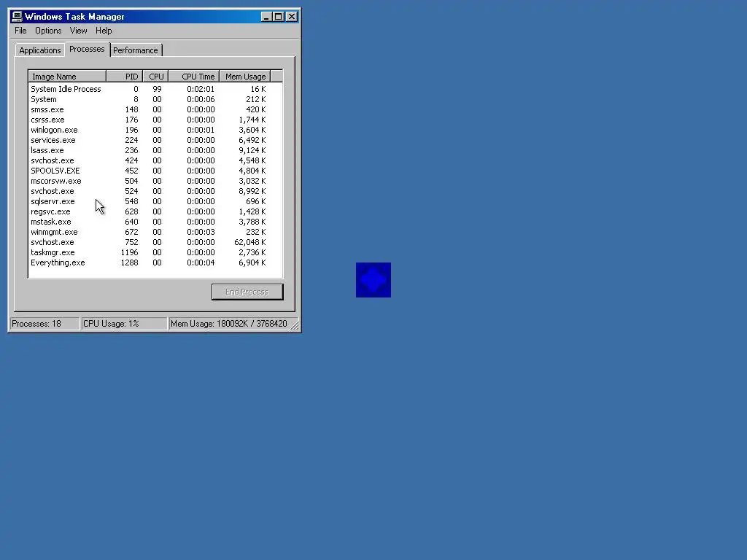747x560 pixels.
Task: Select the regsvc.exe process
Action: [155, 211]
